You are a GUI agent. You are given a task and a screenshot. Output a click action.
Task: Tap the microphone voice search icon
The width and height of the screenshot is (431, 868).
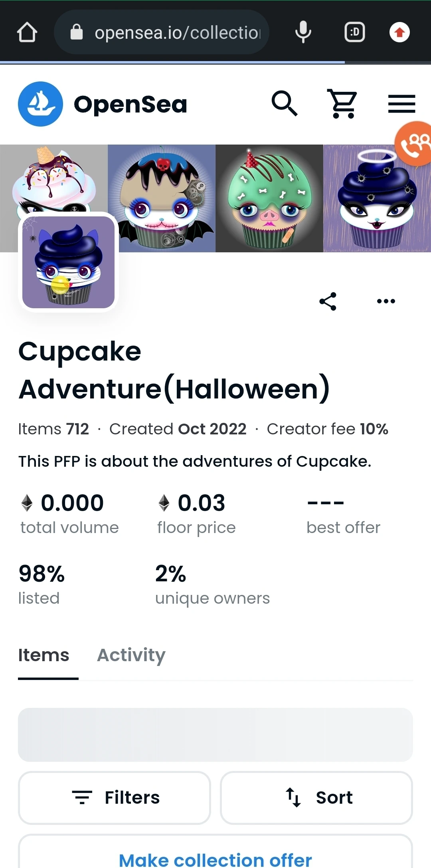click(303, 32)
